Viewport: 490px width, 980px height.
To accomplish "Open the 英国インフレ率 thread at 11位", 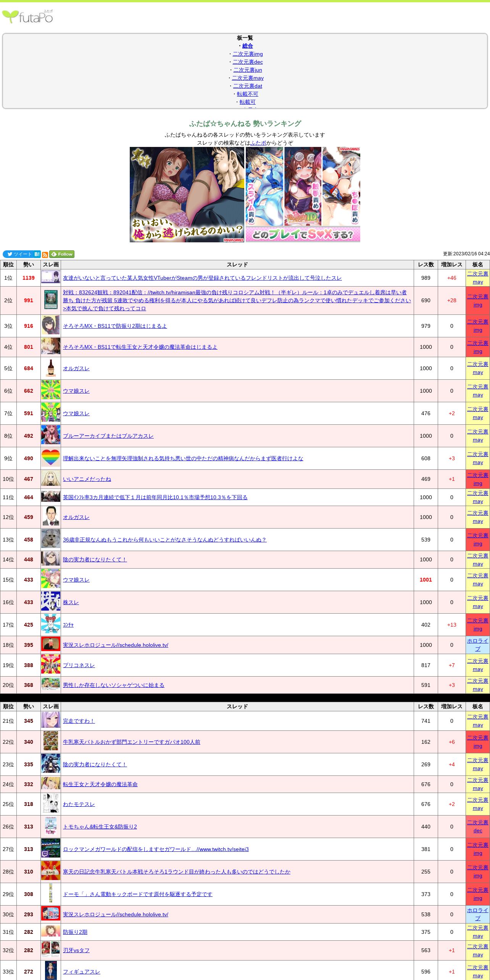I will [155, 497].
